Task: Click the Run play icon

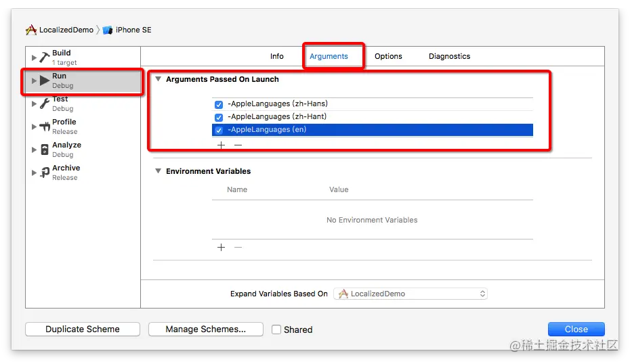Action: (x=45, y=81)
